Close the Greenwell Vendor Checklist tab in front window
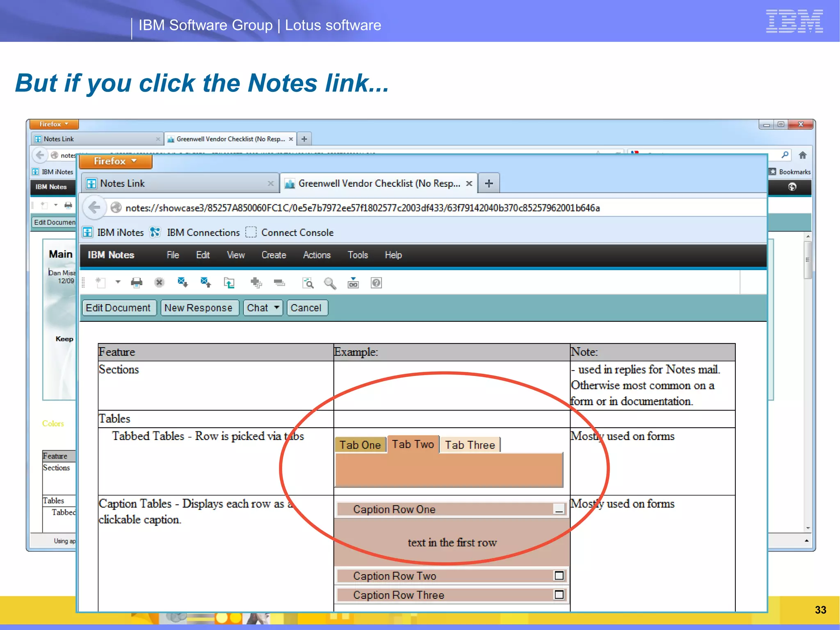This screenshot has width=840, height=630. (x=469, y=183)
